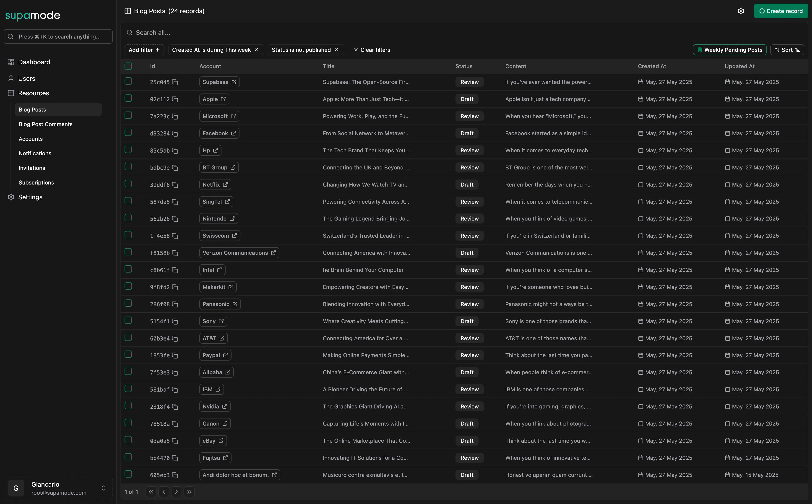The width and height of the screenshot is (812, 504).
Task: Check the row for c8b61f Intel
Action: pyautogui.click(x=128, y=269)
